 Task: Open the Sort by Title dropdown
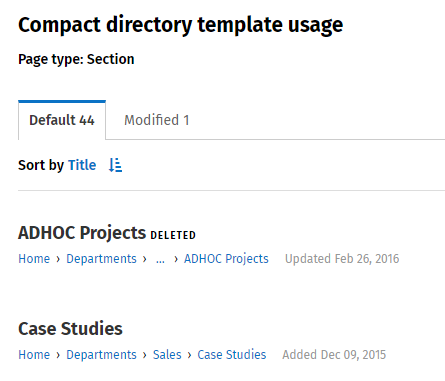tap(82, 165)
